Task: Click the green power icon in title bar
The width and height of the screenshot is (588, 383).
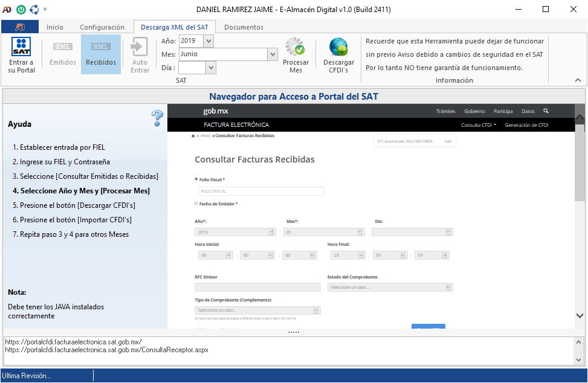Action: (21, 9)
